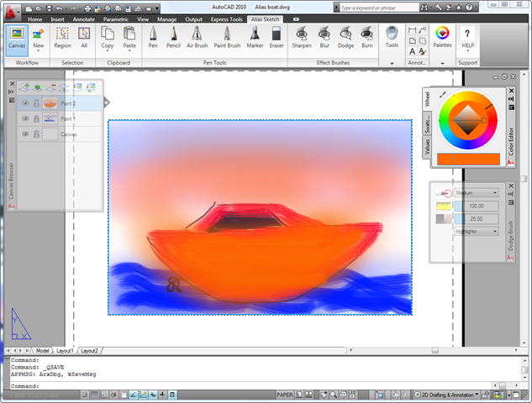Open the color Palettes button
Viewport: 532px width, 403px height.
(442, 37)
